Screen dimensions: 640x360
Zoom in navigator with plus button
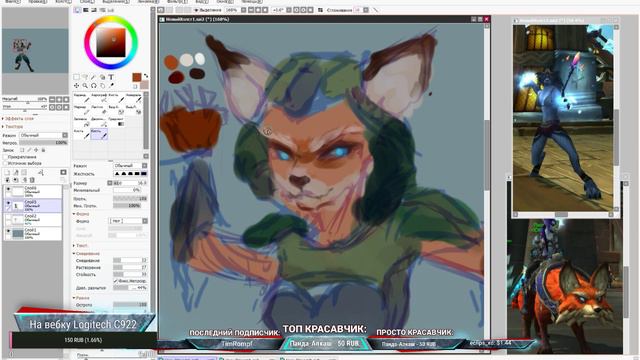point(59,100)
